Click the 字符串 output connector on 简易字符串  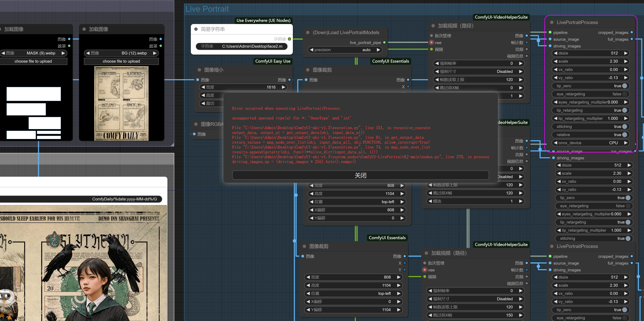click(x=289, y=39)
